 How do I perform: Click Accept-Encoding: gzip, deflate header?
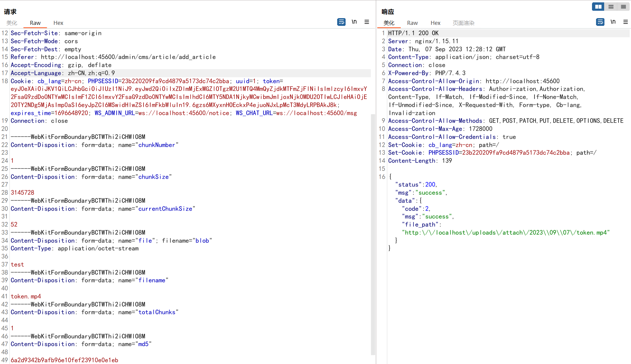61,65
